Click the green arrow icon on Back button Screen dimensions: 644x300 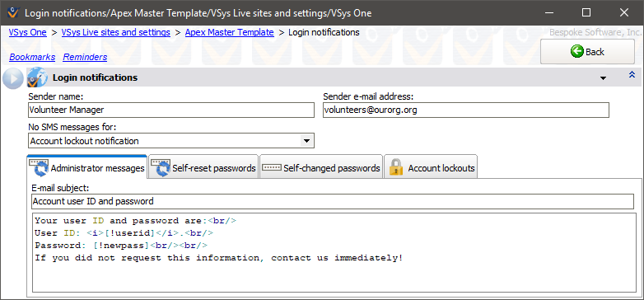tap(577, 52)
